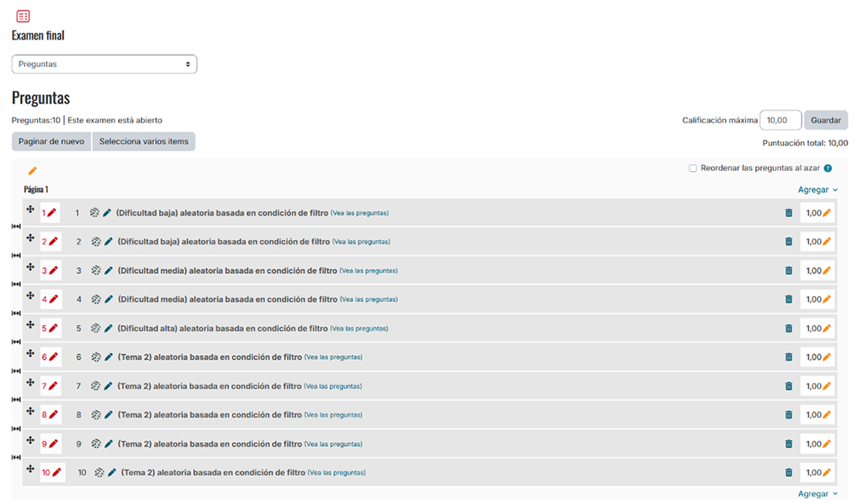Open random question settings for question 2
The image size is (862, 504).
(x=96, y=242)
